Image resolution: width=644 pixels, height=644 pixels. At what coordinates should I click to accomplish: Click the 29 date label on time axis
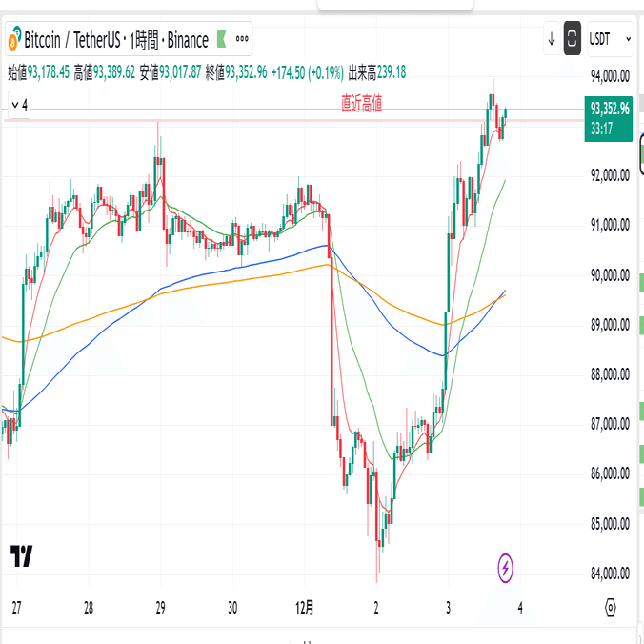pos(160,607)
